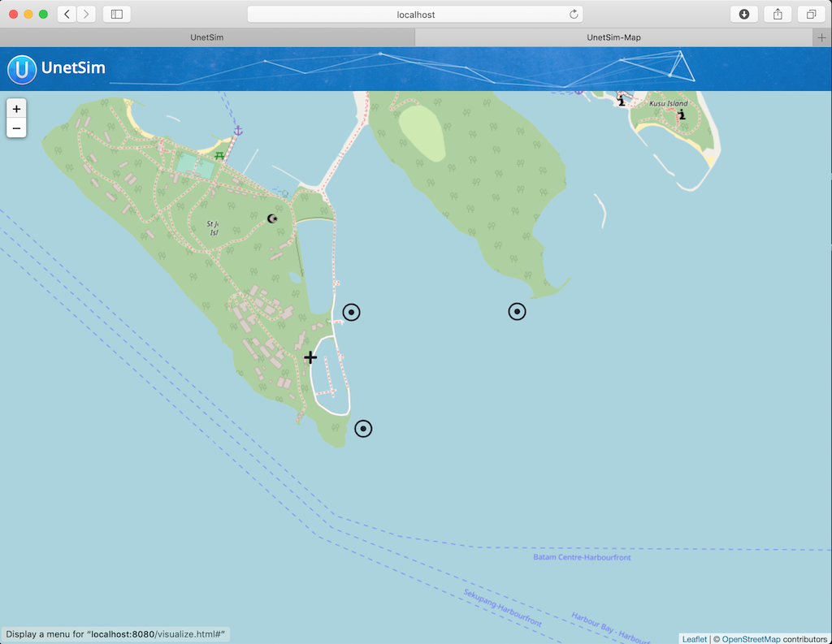Toggle the Safari sidebar
The image size is (832, 644).
[117, 15]
